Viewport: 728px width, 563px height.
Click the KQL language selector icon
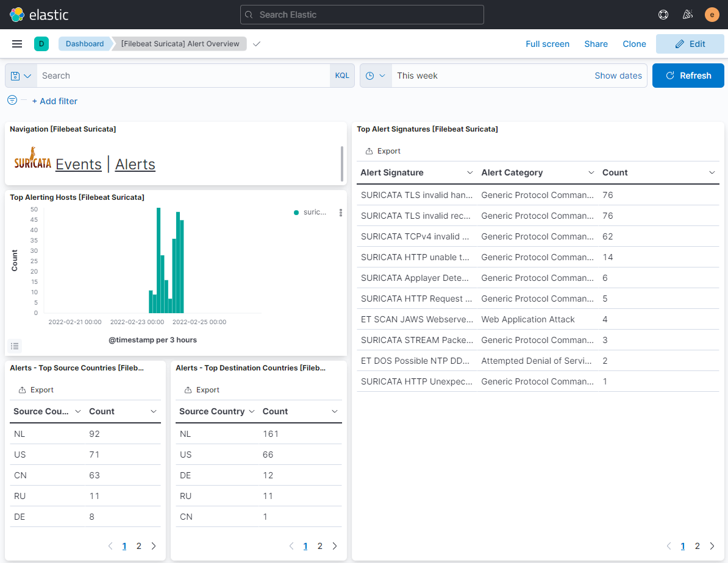tap(342, 75)
